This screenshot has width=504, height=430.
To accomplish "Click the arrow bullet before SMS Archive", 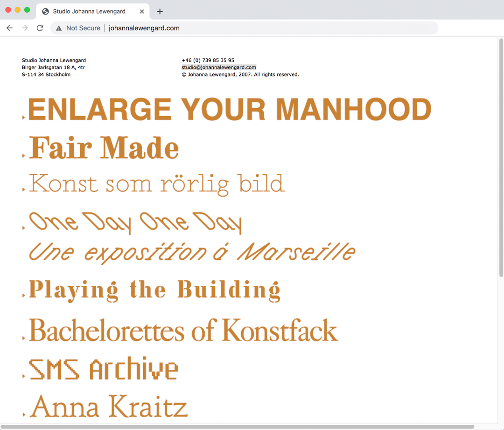I will pos(23,376).
